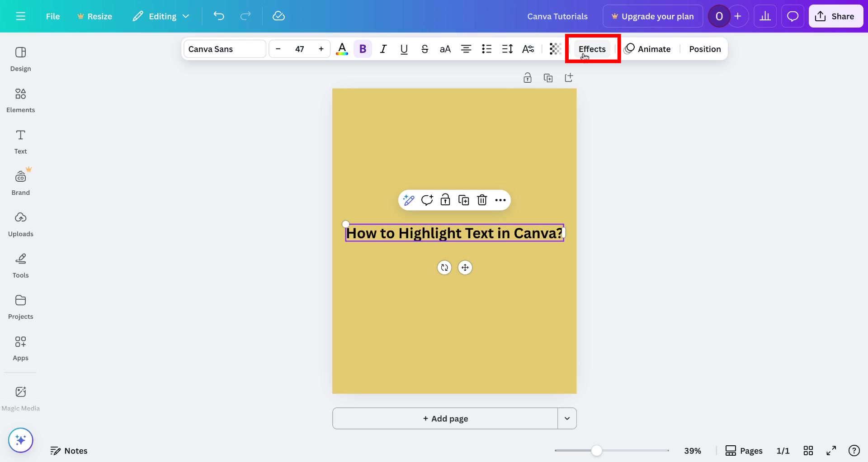Image resolution: width=868 pixels, height=462 pixels.
Task: Switch to the Position panel
Action: (705, 49)
